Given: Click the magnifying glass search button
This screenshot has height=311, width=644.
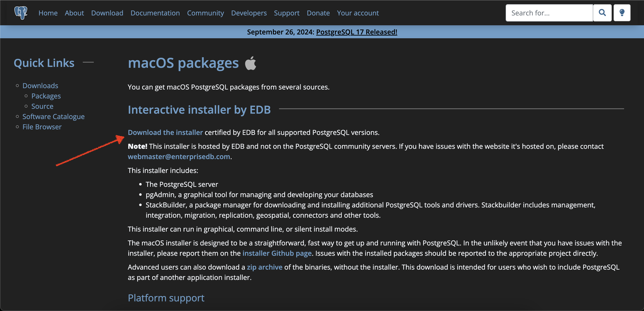Looking at the screenshot, I should tap(602, 13).
